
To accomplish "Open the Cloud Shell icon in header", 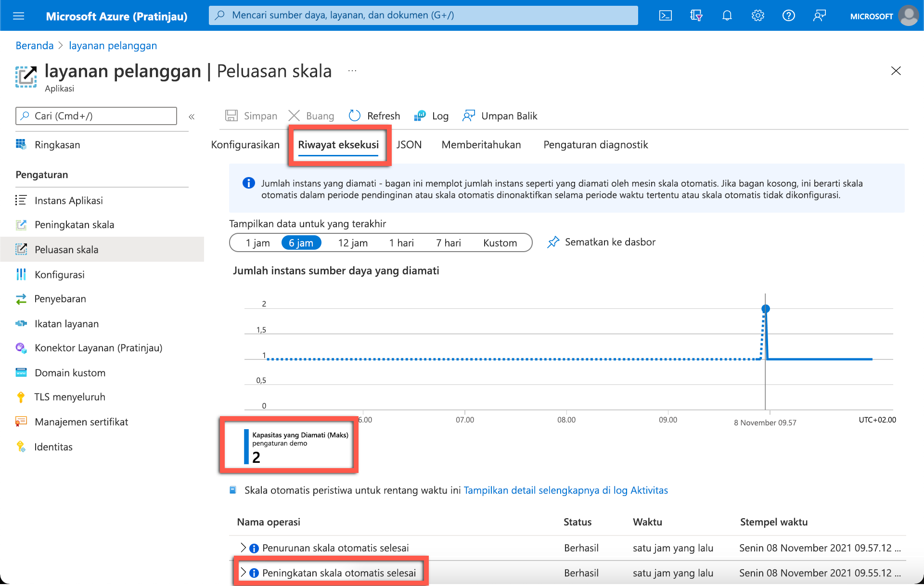I will point(665,16).
